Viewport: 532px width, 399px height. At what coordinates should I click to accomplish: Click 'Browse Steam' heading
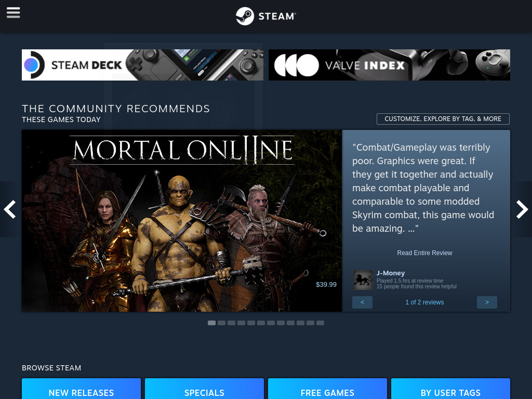click(51, 368)
